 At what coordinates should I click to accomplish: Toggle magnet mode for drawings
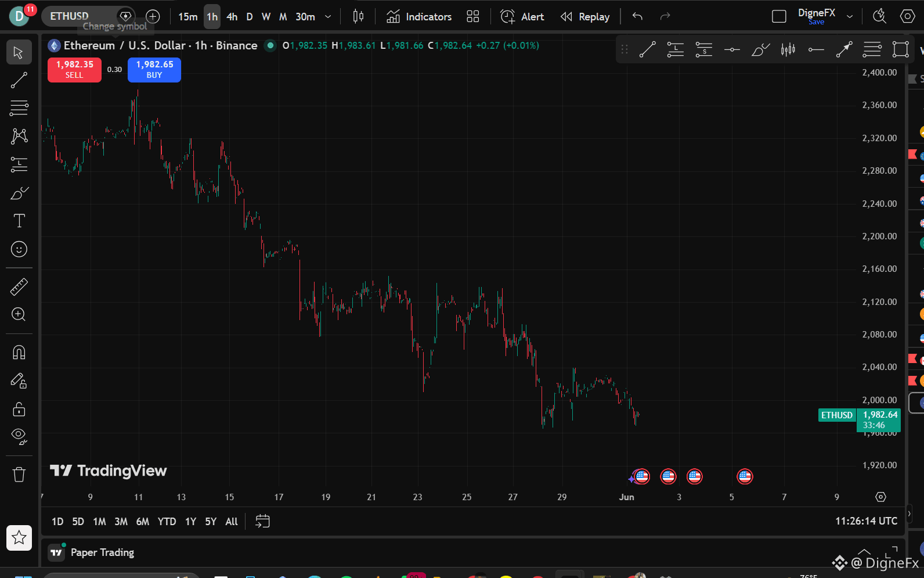(19, 353)
